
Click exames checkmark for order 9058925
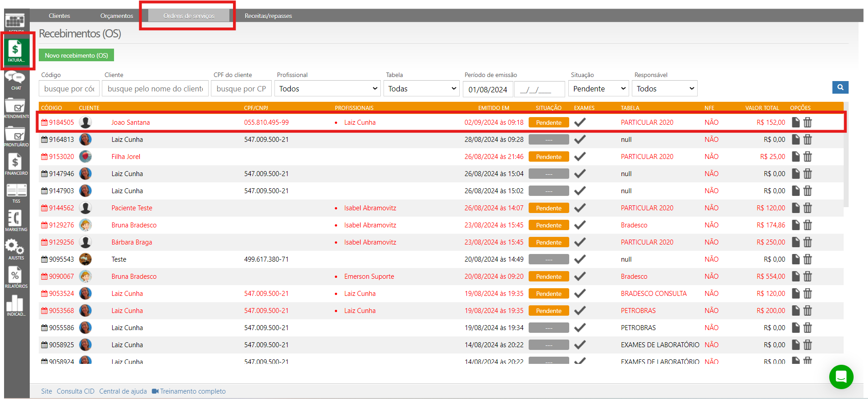pos(580,345)
